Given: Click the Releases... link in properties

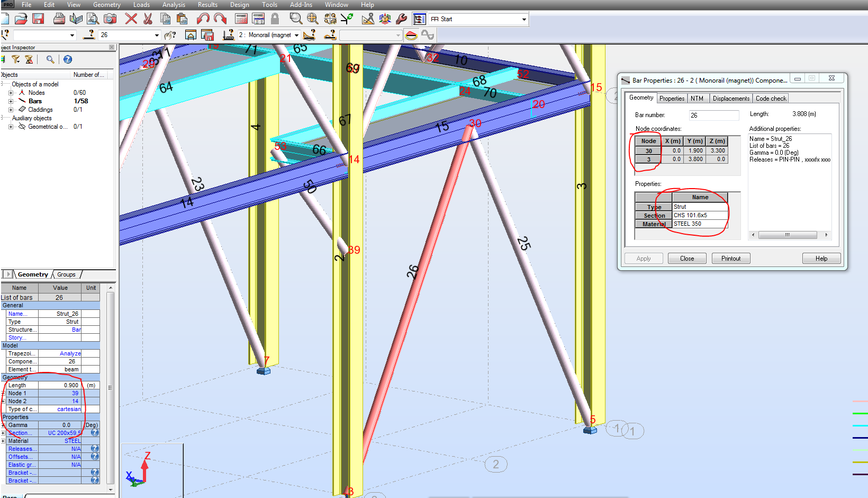Looking at the screenshot, I should tap(22, 449).
